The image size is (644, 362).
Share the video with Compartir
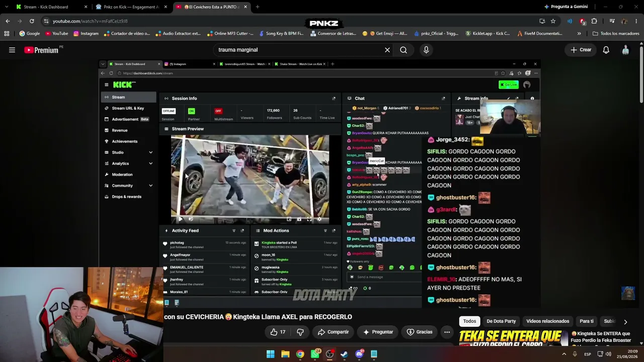(x=333, y=332)
